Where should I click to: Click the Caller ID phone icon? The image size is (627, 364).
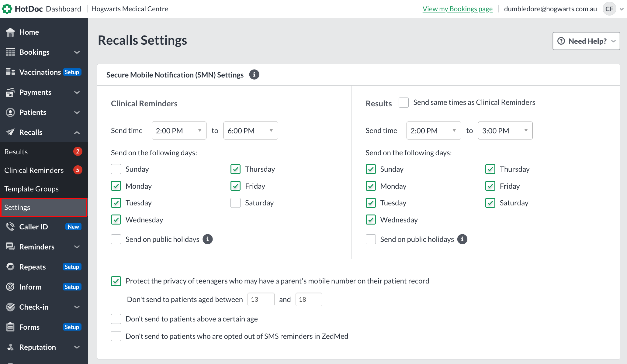coord(10,227)
